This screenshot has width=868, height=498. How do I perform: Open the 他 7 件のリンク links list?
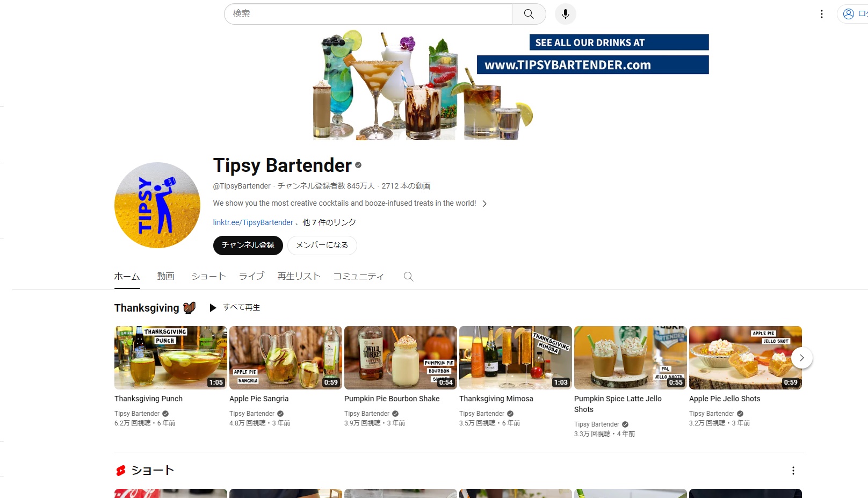(329, 222)
